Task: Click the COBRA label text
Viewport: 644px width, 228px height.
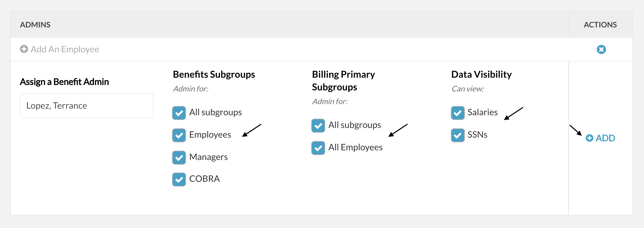Action: pyautogui.click(x=204, y=179)
